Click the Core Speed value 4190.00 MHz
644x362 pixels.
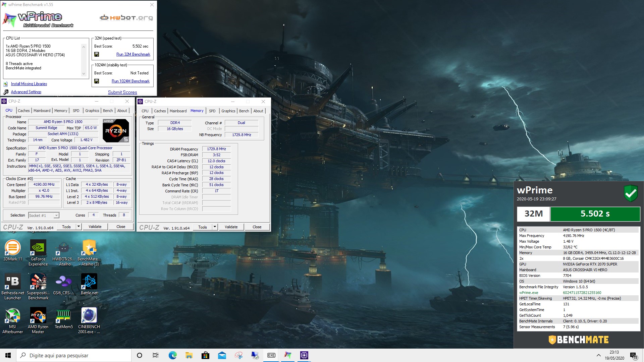(x=44, y=184)
